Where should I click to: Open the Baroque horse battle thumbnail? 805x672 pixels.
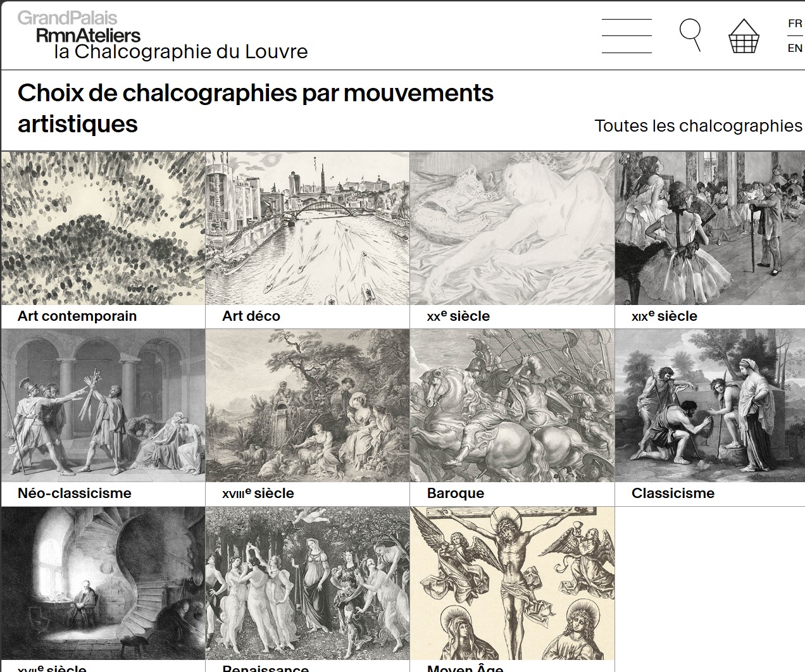[x=512, y=405]
